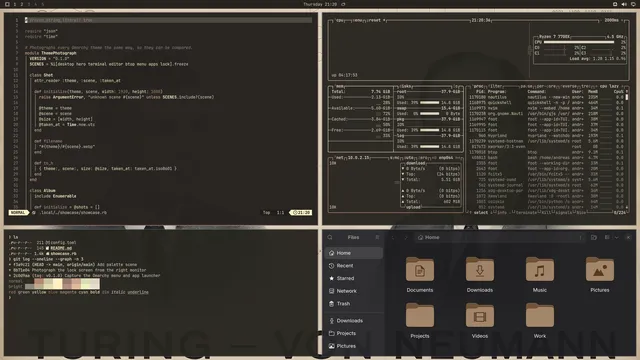Select the Hyprland process row in btop
The height and width of the screenshot is (360, 640).
546,136
